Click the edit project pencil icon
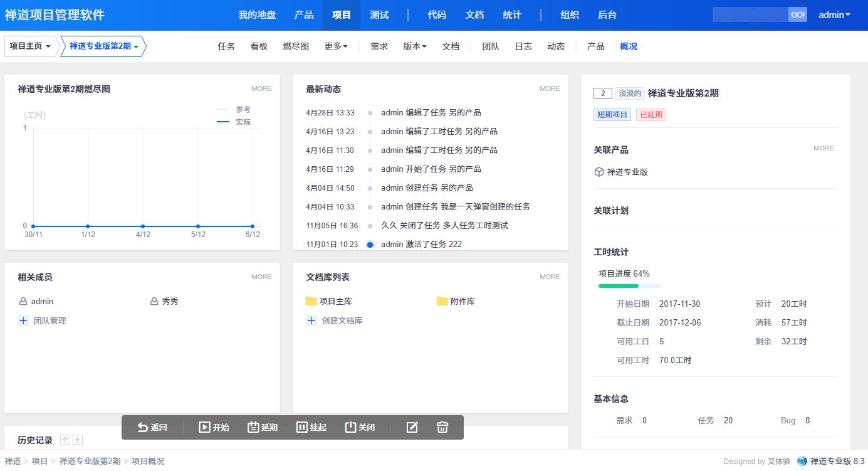 tap(412, 427)
